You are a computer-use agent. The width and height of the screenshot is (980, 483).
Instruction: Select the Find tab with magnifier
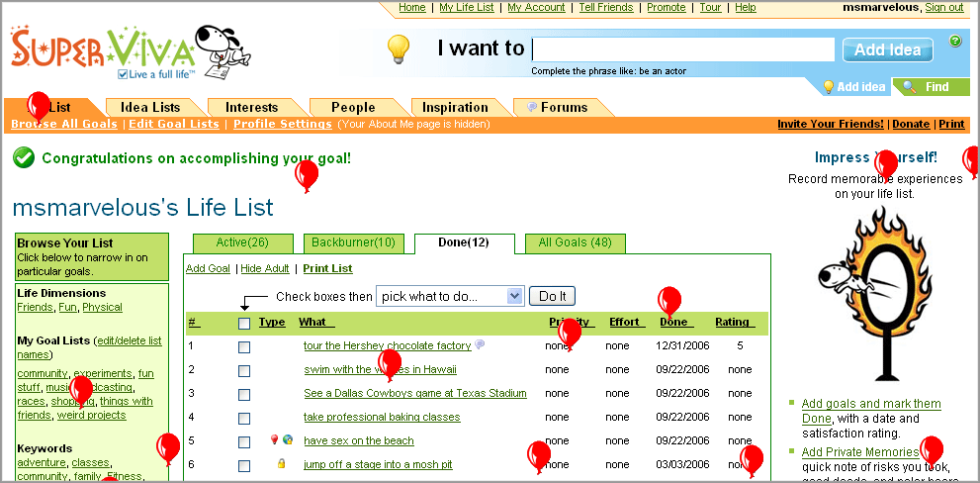coord(931,87)
